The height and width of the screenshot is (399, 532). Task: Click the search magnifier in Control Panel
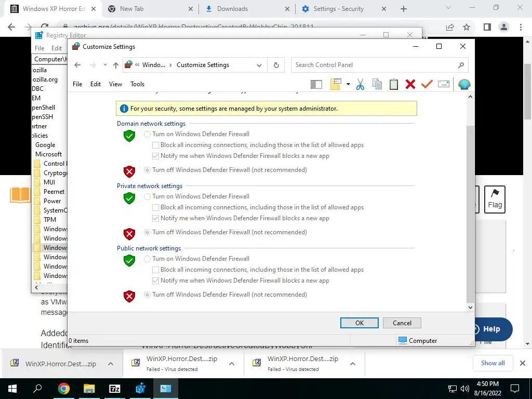pyautogui.click(x=461, y=65)
